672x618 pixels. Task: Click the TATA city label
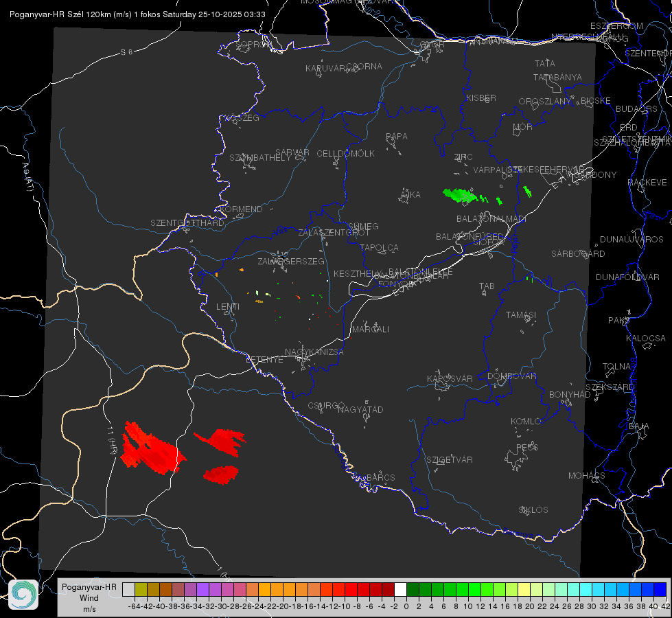[x=545, y=63]
